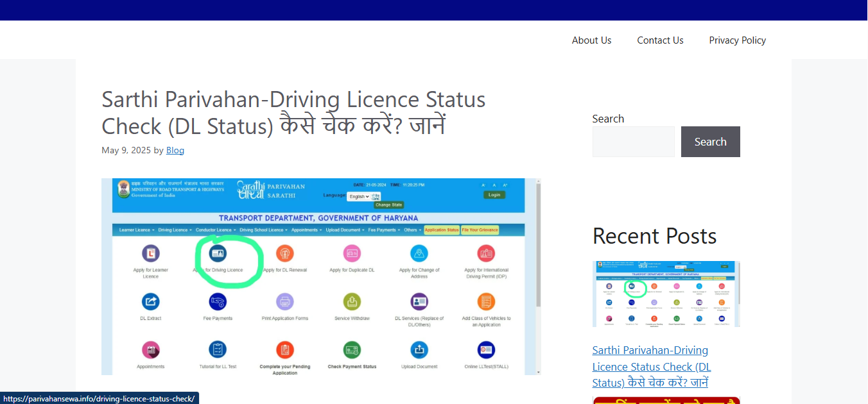Click the article title about Driving Licence Status Check
The image size is (868, 404).
[293, 112]
